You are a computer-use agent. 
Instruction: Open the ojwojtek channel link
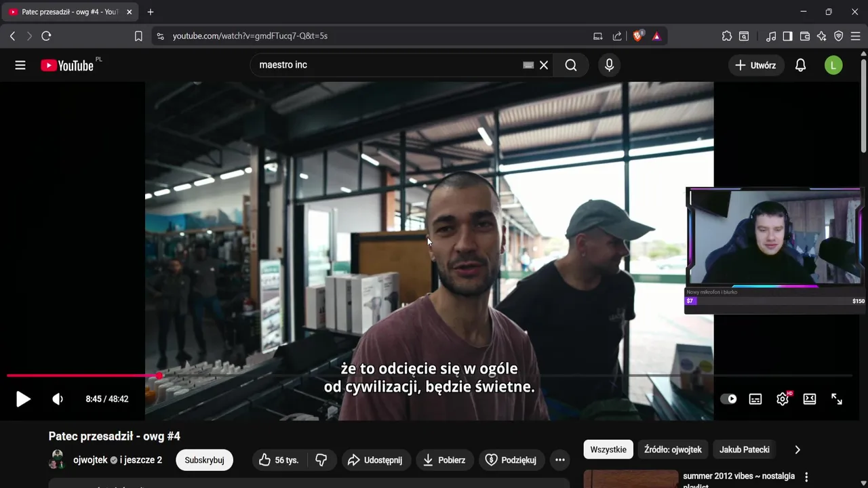(90, 460)
